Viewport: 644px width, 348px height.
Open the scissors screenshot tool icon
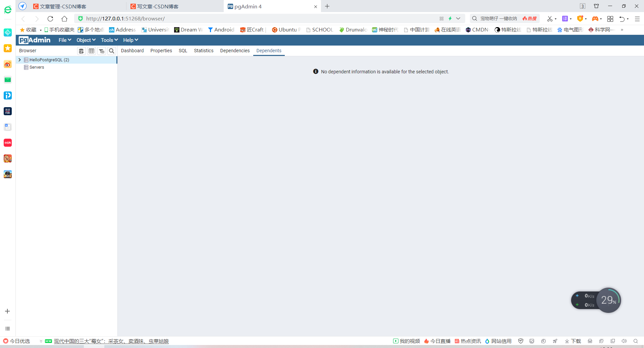[x=550, y=19]
